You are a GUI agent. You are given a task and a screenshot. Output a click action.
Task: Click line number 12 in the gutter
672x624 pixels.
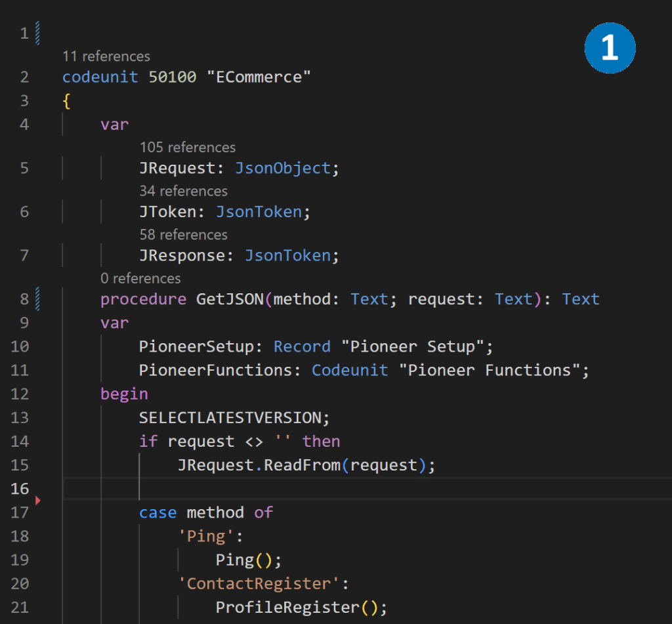(20, 394)
